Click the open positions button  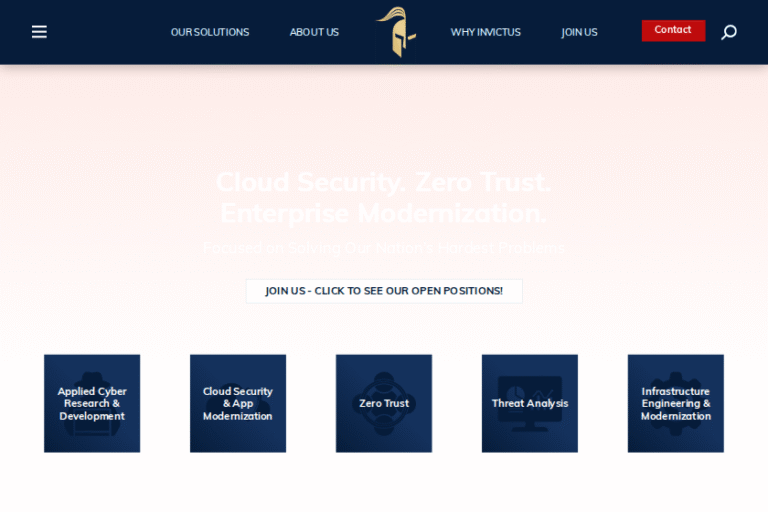384,291
